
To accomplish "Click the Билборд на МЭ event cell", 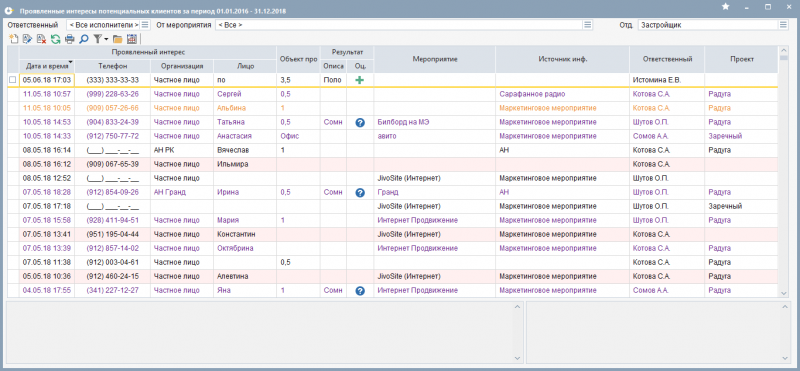I will click(x=435, y=122).
